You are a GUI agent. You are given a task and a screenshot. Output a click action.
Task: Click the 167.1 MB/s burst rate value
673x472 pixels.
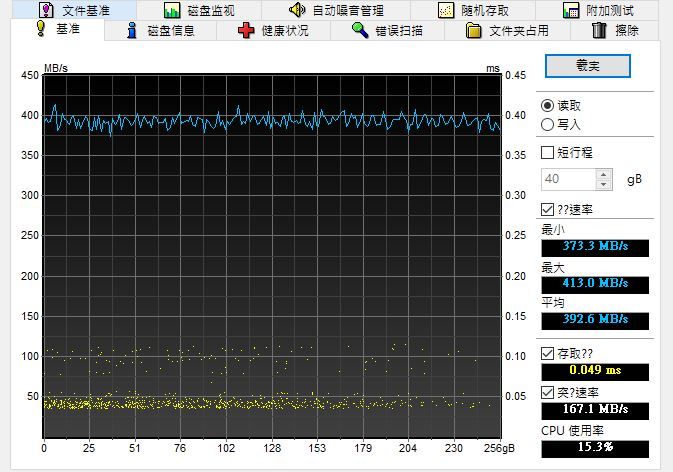[595, 410]
